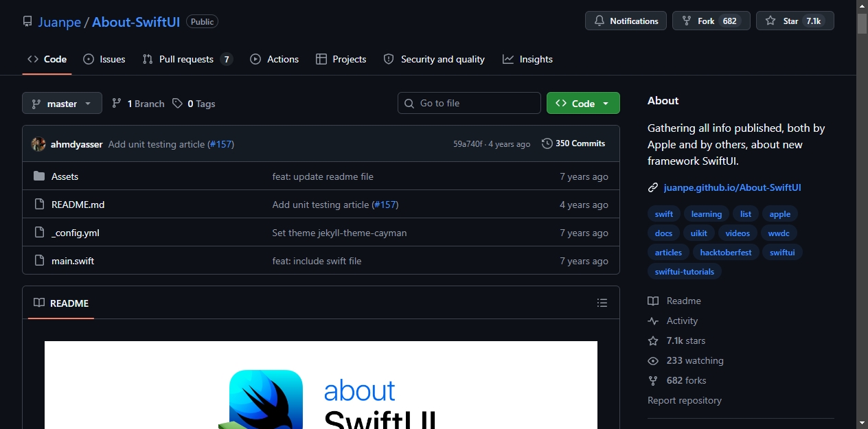
Task: View the 7.1k stars link
Action: [676, 340]
